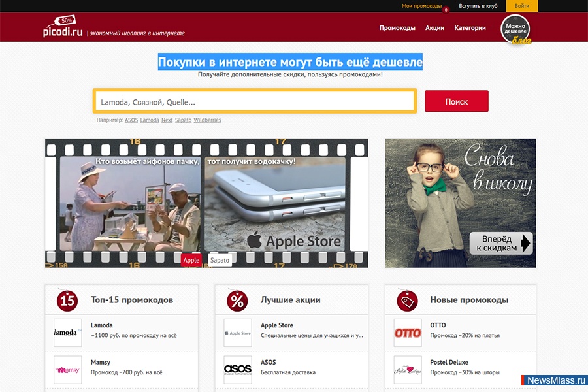The height and width of the screenshot is (392, 588).
Task: Open the Промокоды menu
Action: [397, 28]
